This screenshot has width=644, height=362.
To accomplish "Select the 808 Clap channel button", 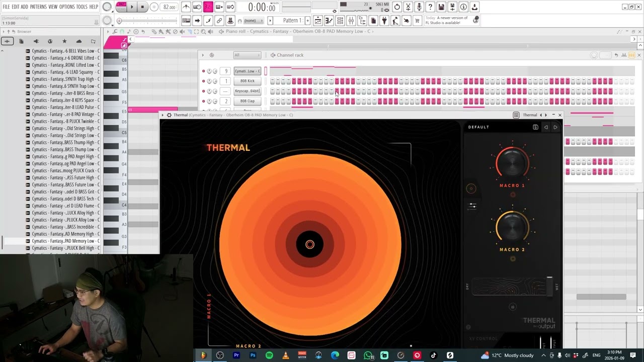I will click(248, 101).
